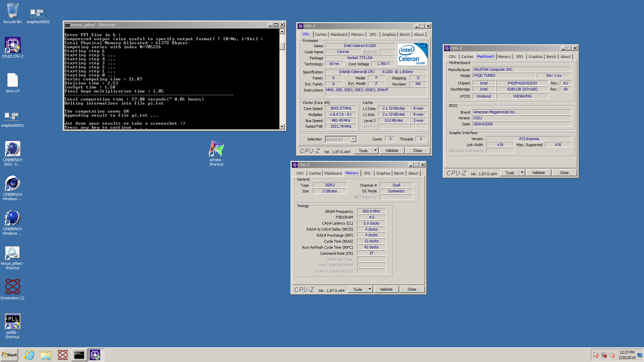Open Windows Explorer folder in taskbar
Viewport: 644px width, 362px height.
click(x=46, y=355)
